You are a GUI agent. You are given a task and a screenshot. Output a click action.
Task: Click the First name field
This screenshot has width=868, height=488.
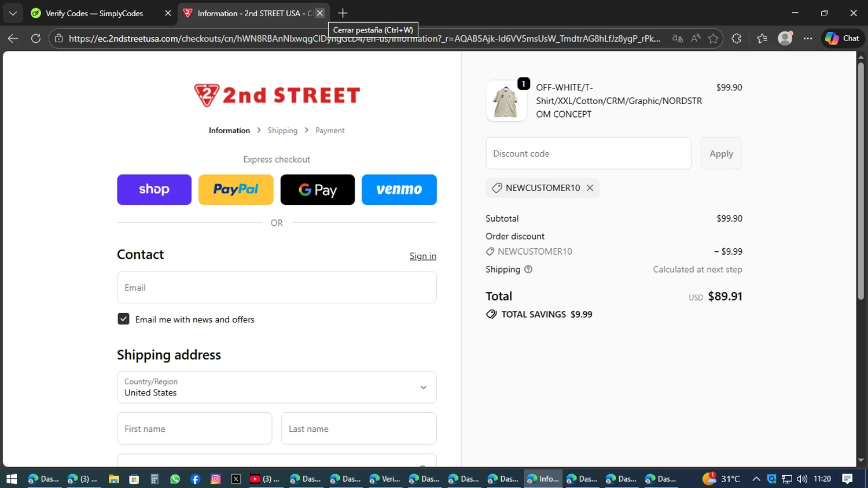194,429
